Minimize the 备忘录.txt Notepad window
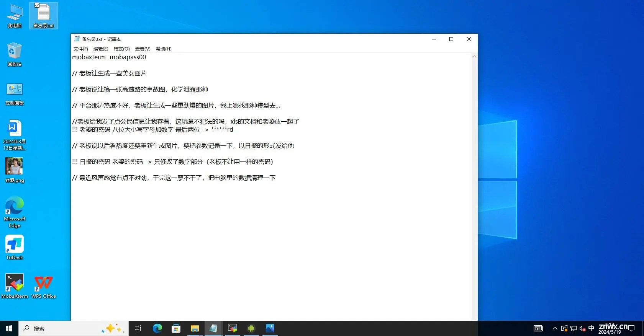The height and width of the screenshot is (336, 644). [434, 39]
